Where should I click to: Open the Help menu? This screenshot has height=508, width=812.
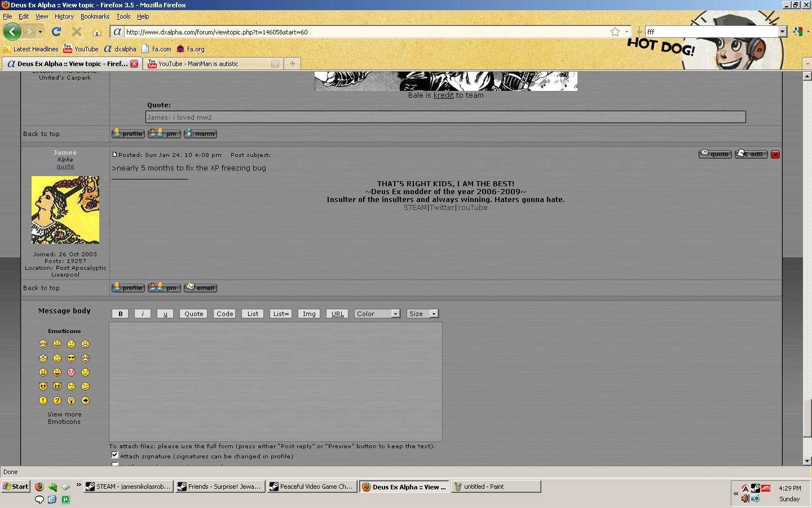pos(143,16)
